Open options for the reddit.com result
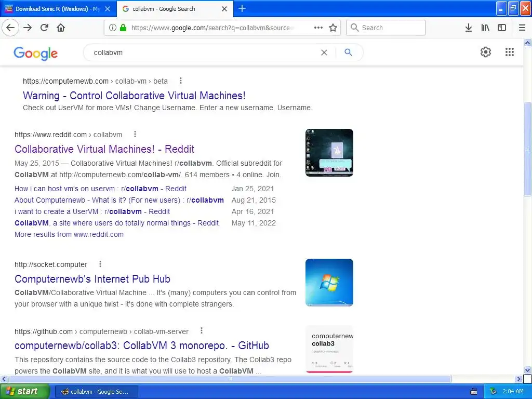Screen dimensions: 532x399 pyautogui.click(x=135, y=135)
